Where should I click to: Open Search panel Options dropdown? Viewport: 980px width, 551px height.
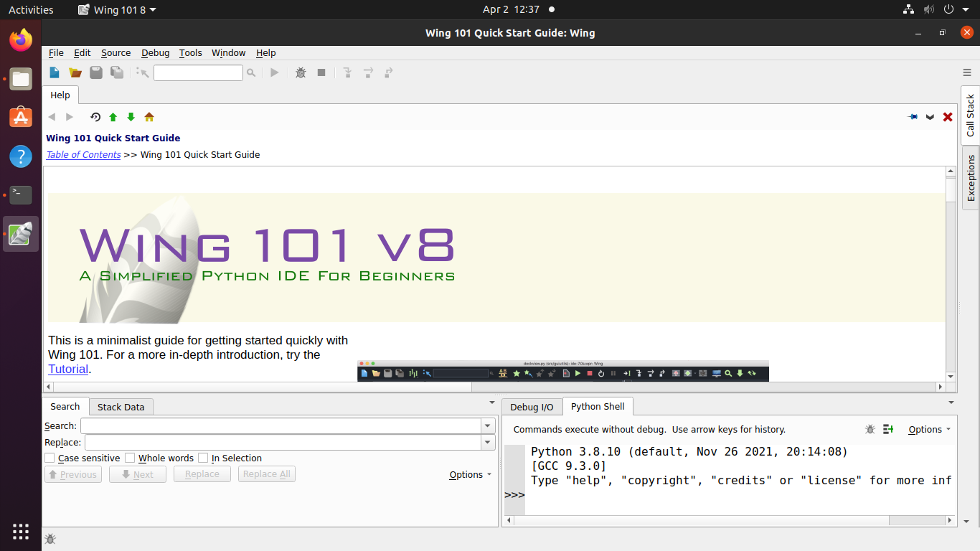tap(471, 474)
